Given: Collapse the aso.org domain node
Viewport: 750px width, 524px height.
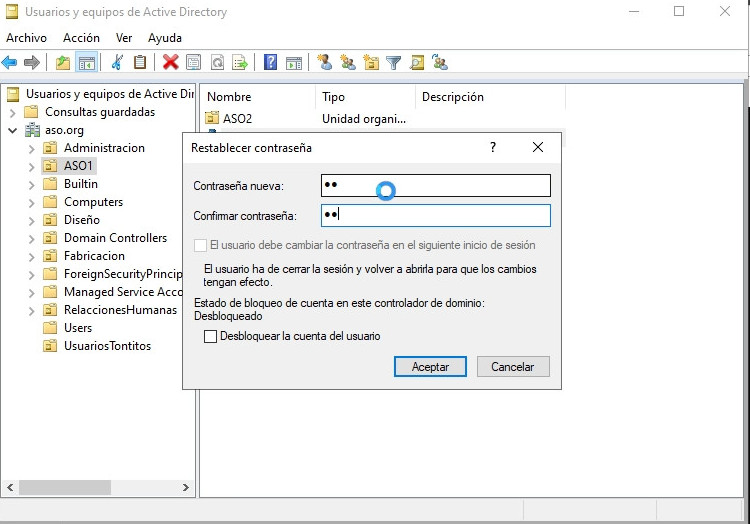Looking at the screenshot, I should pyautogui.click(x=12, y=130).
